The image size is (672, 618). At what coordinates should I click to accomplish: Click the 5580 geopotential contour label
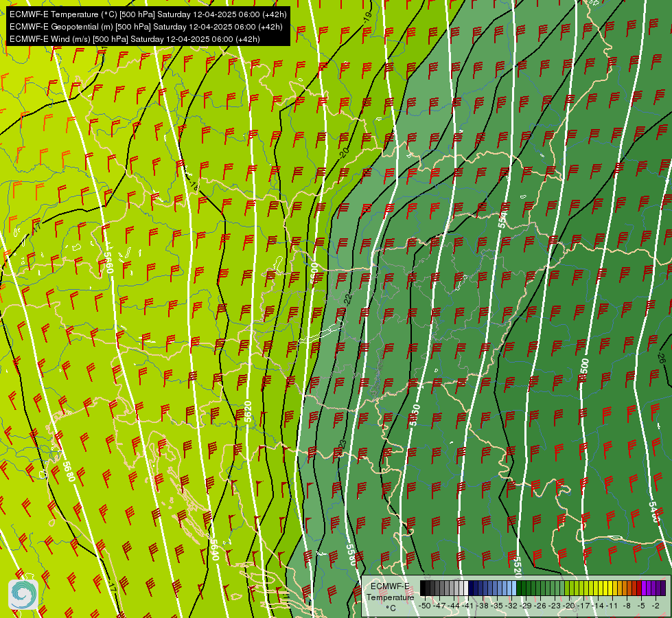[351, 555]
